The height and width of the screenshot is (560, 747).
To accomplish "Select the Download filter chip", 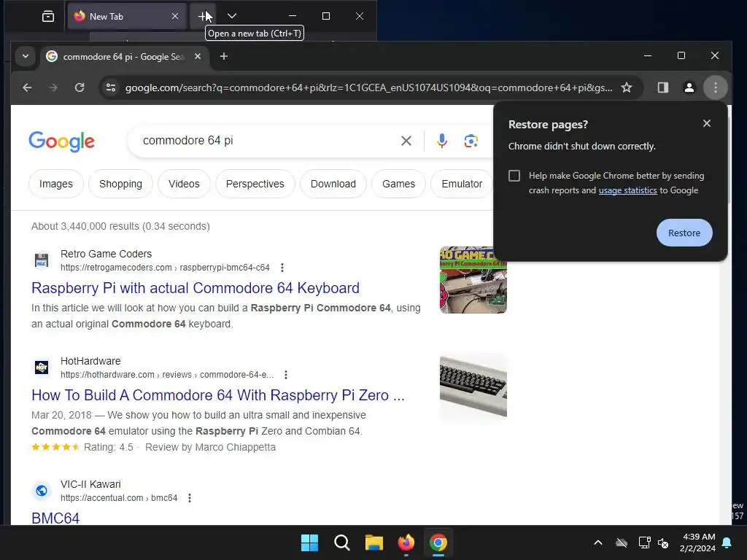I will [333, 184].
